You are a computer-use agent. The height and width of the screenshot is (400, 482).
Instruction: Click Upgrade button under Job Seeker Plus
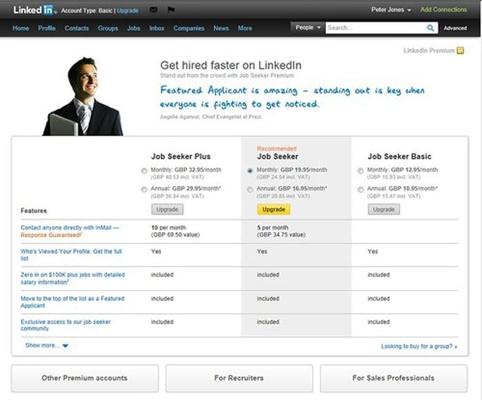(x=167, y=209)
